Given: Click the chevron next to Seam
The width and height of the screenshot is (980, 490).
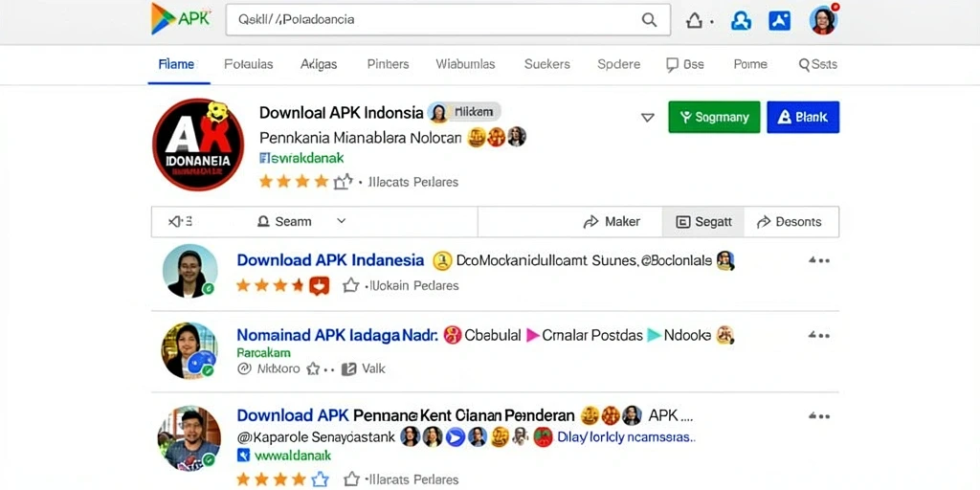Looking at the screenshot, I should [342, 221].
